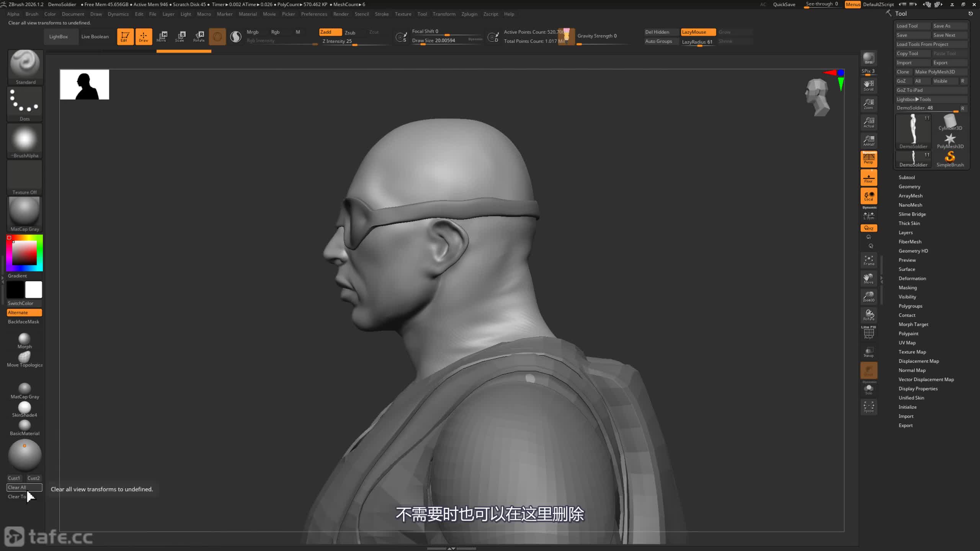Click the Xpose icon
The height and width of the screenshot is (551, 980).
tap(869, 406)
